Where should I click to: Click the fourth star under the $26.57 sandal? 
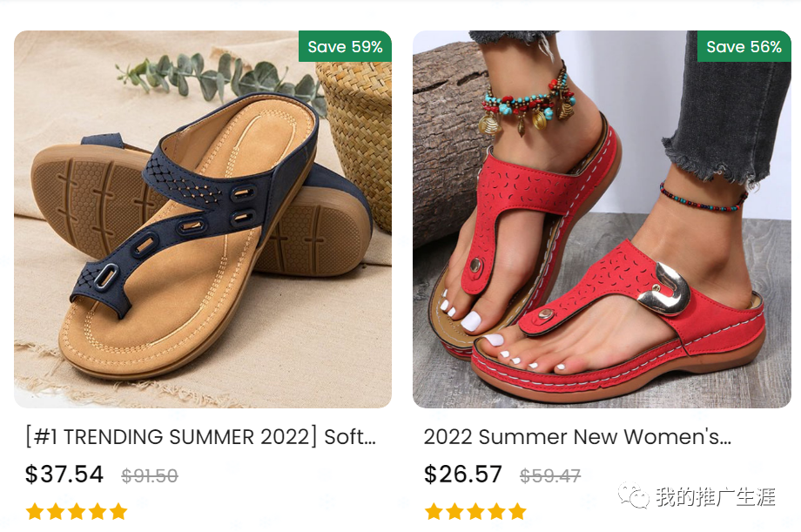(x=496, y=511)
